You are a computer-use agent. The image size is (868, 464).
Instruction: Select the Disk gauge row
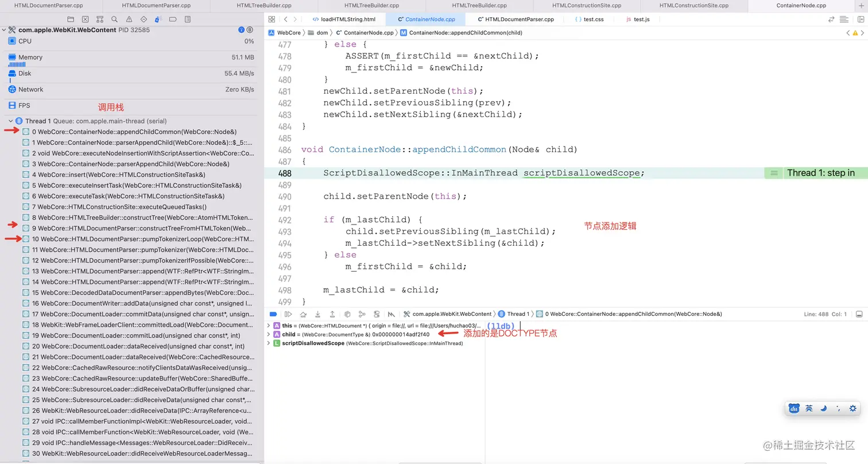pyautogui.click(x=131, y=75)
